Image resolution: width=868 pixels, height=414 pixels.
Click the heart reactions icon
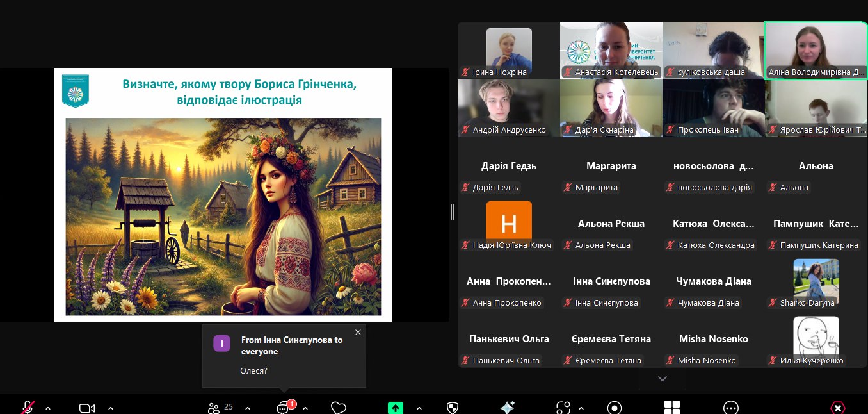(338, 408)
